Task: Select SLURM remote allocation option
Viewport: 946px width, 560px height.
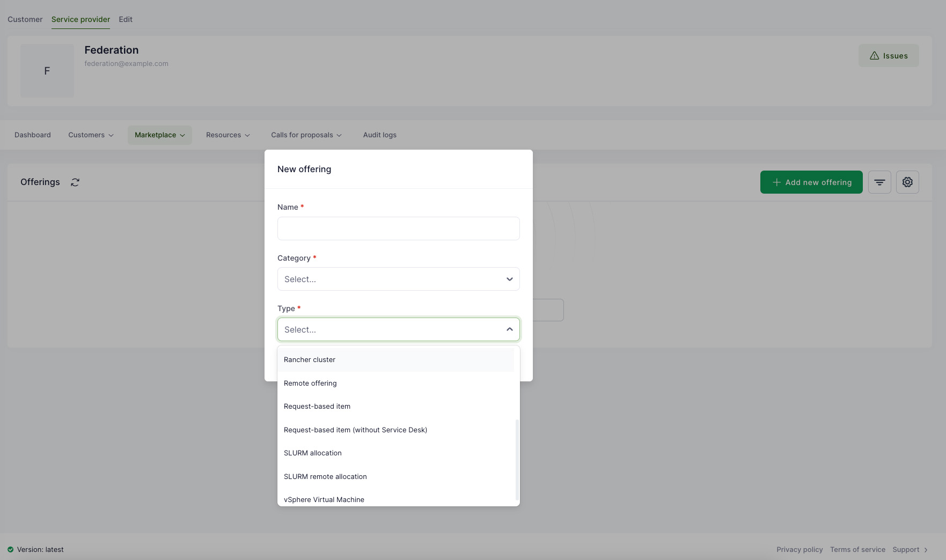Action: (325, 477)
